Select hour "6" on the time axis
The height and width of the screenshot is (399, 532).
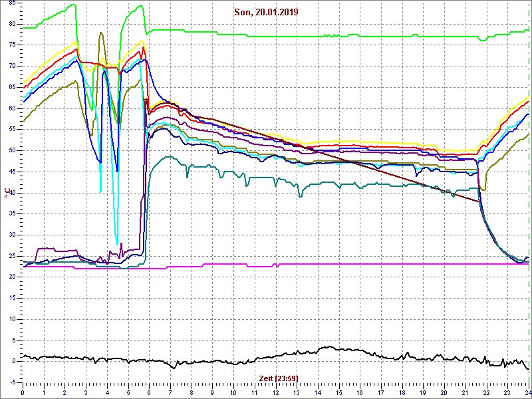[x=149, y=392]
